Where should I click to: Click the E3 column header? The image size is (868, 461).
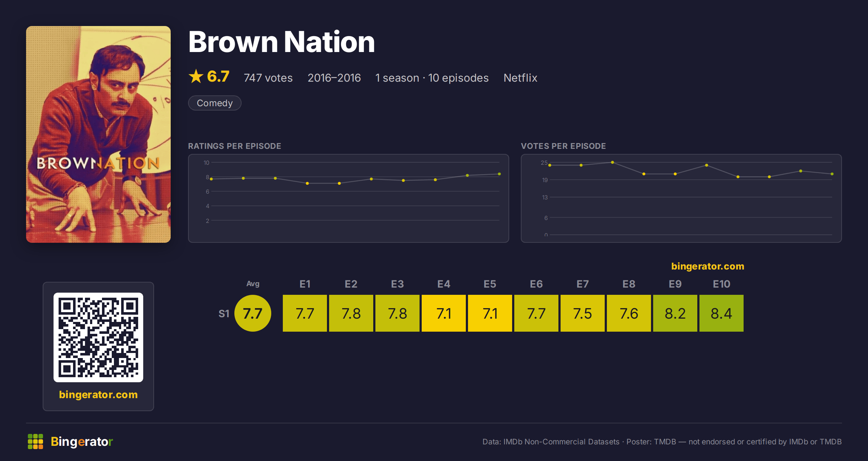397,284
